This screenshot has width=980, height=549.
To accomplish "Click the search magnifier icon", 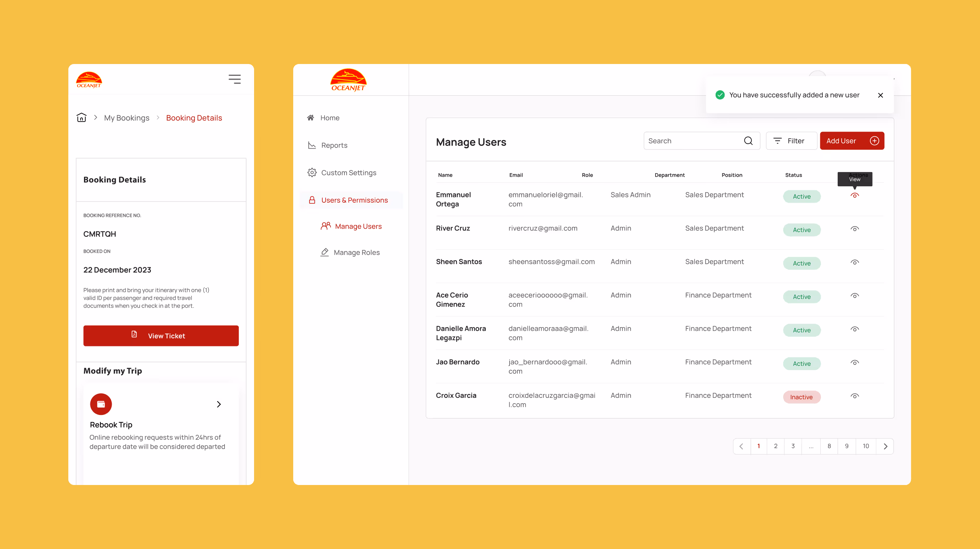I will click(x=748, y=141).
